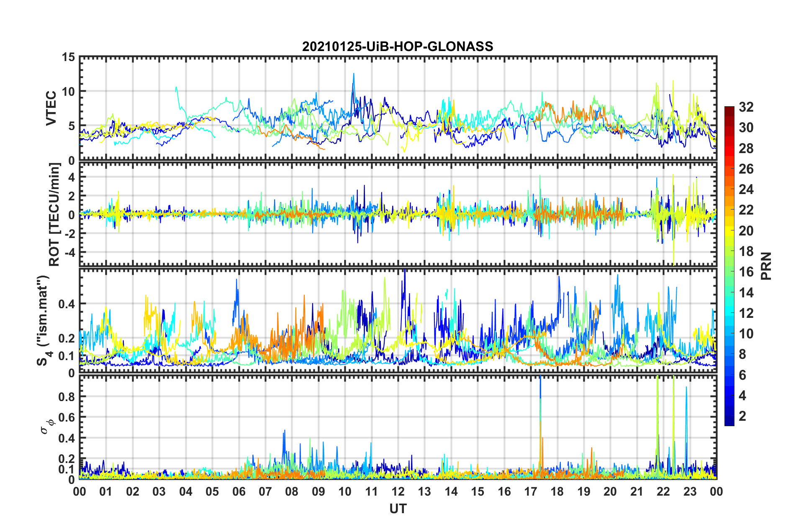Select the colorbar tick label 14
The height and width of the screenshot is (532, 796).
pos(746,293)
